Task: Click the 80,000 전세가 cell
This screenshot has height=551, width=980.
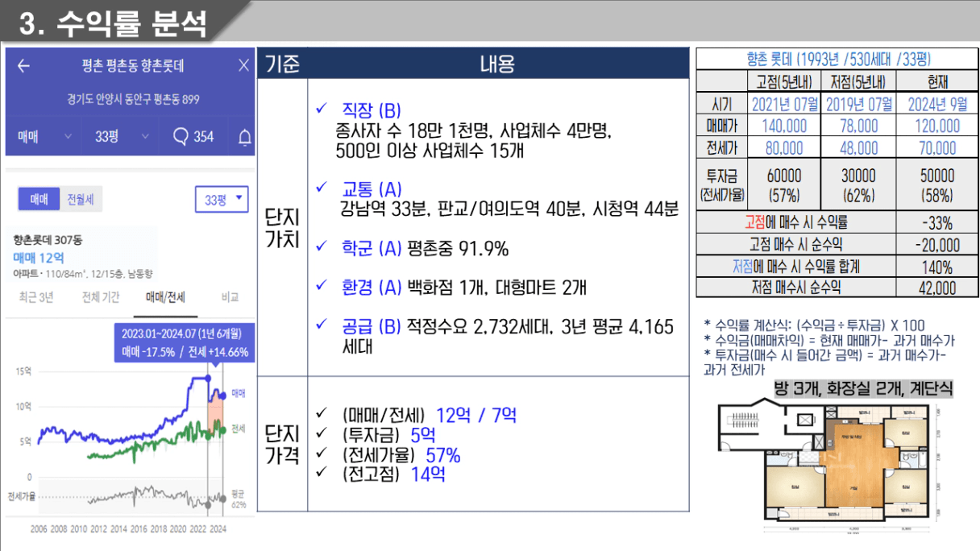Action: 785,148
